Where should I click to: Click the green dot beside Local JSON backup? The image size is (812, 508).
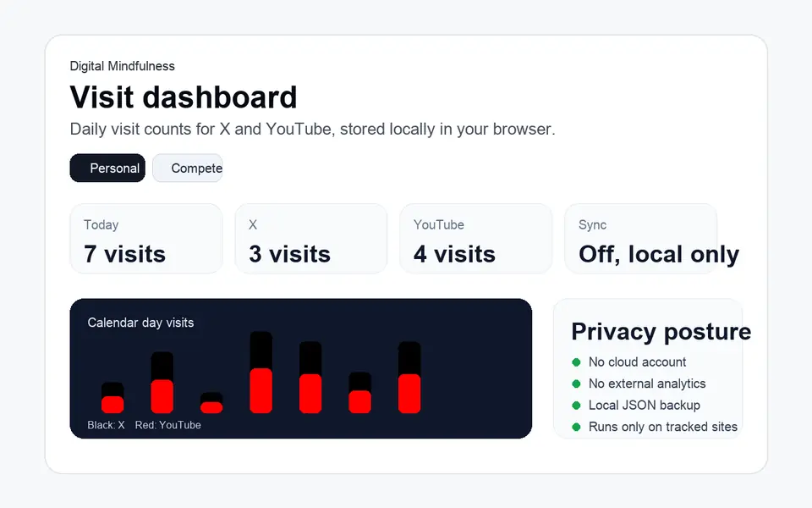pos(576,406)
